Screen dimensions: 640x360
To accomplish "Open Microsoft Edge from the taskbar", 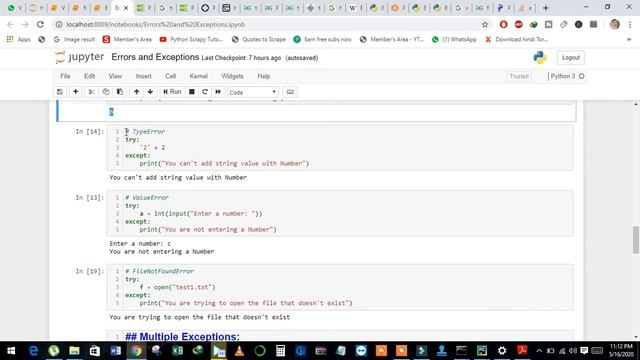I will 33,351.
